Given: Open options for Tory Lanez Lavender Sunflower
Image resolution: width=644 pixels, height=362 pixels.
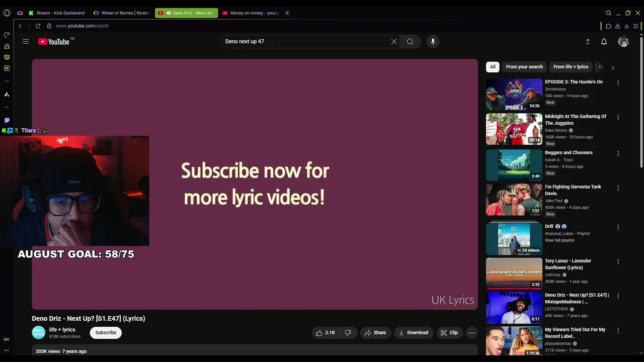Looking at the screenshot, I should click(618, 261).
